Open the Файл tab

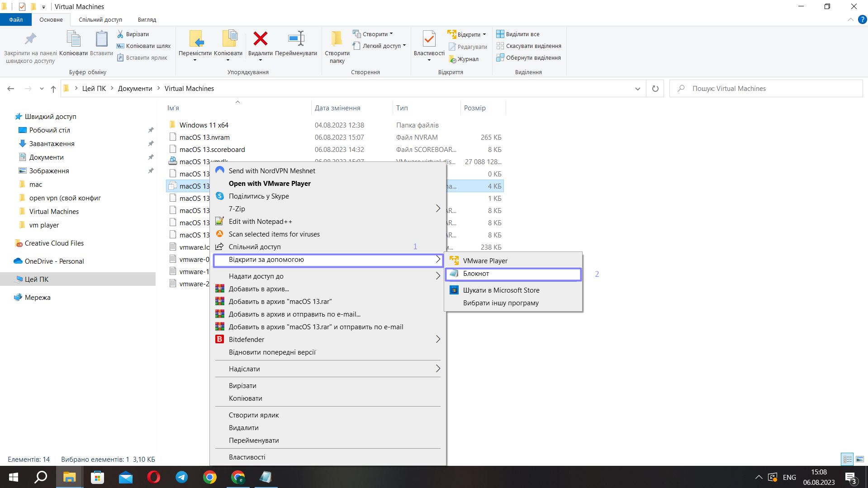tap(16, 19)
